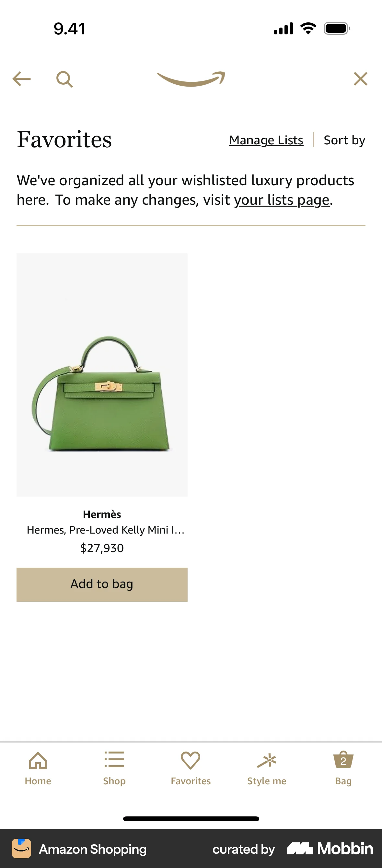Tap the Hermès brand name
This screenshot has width=382, height=868.
coord(102,514)
